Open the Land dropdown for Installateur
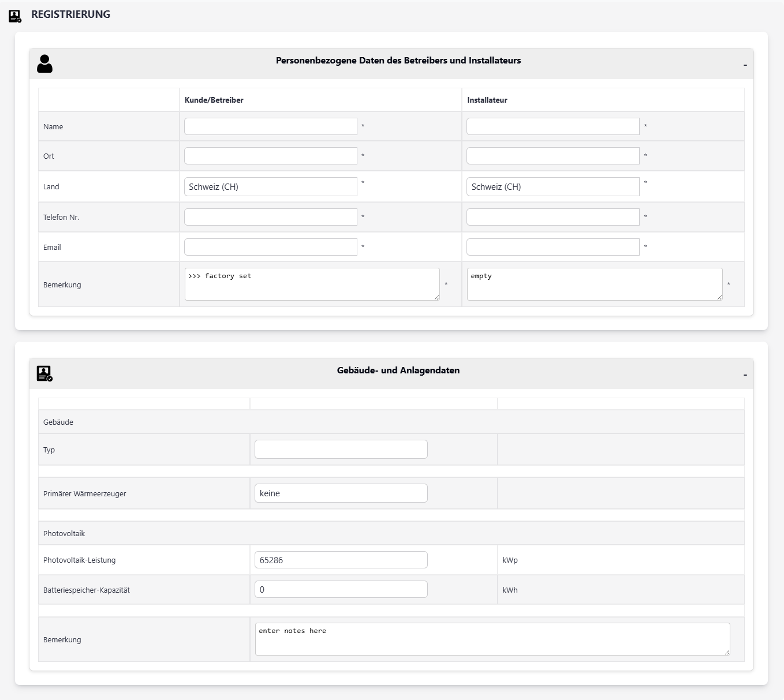The width and height of the screenshot is (784, 700). click(x=552, y=186)
